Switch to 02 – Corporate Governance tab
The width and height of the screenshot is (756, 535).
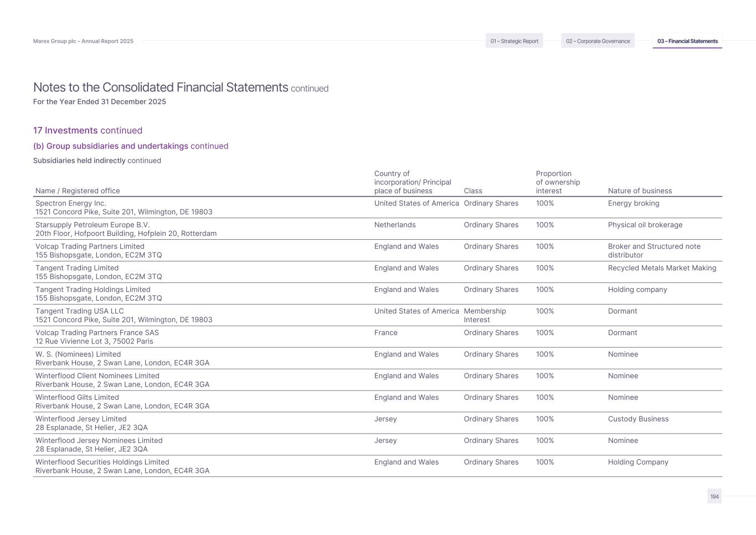pos(598,41)
